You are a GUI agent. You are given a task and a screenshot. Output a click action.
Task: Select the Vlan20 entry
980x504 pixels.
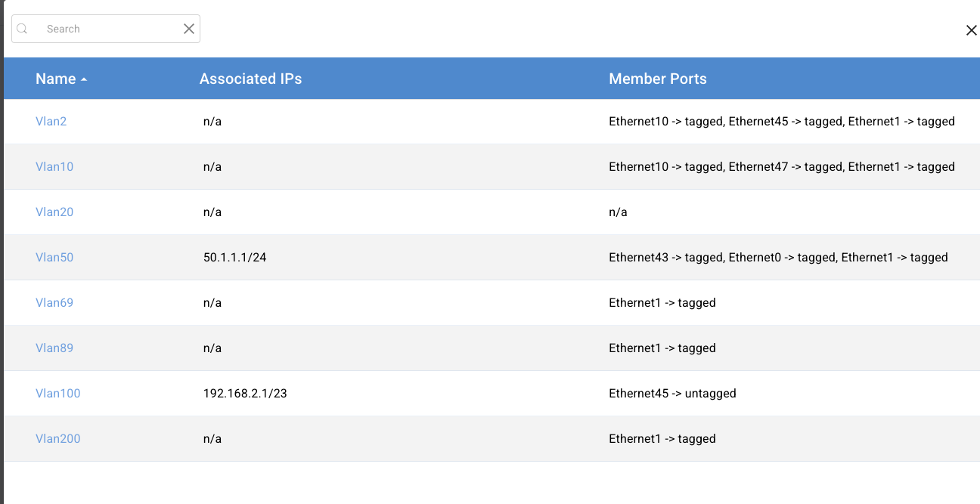click(x=54, y=212)
